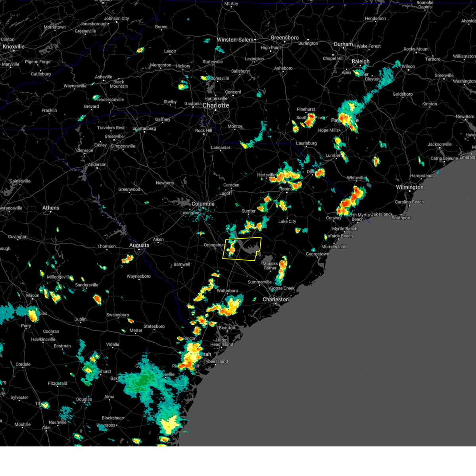Click the Moncks Corner label
Screen dimensions: 476x476
coord(270,266)
